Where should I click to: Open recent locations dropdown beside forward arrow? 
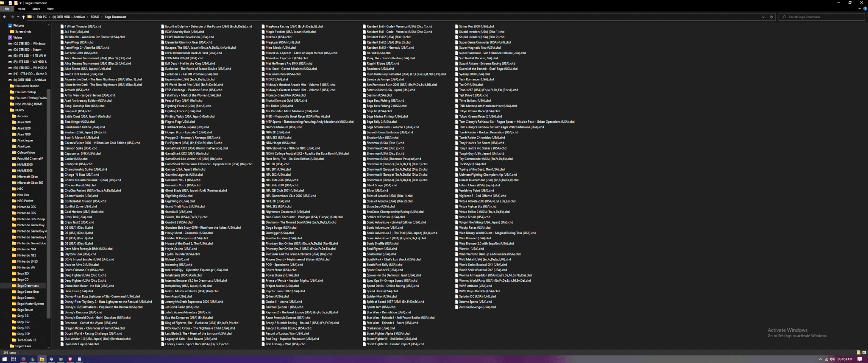(18, 17)
